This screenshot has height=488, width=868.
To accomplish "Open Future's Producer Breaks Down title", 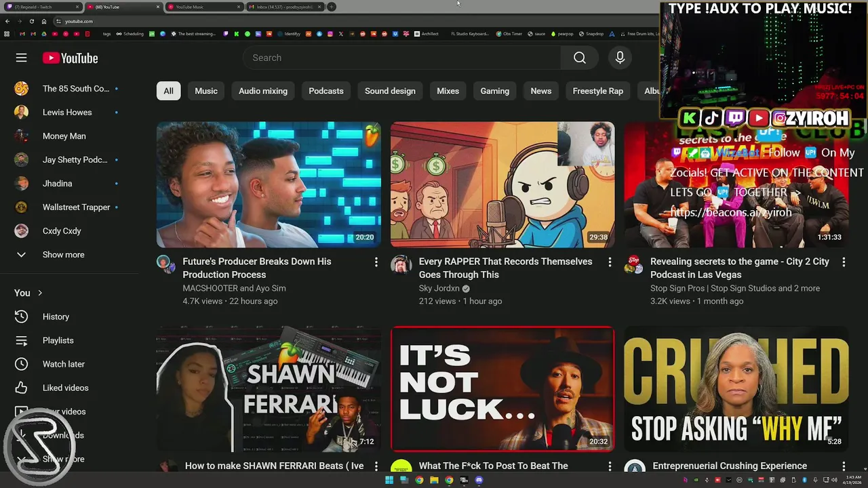I will point(257,268).
